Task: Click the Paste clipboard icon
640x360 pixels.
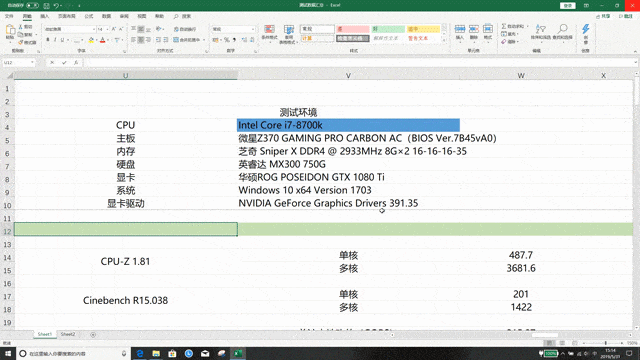Action: 10,32
